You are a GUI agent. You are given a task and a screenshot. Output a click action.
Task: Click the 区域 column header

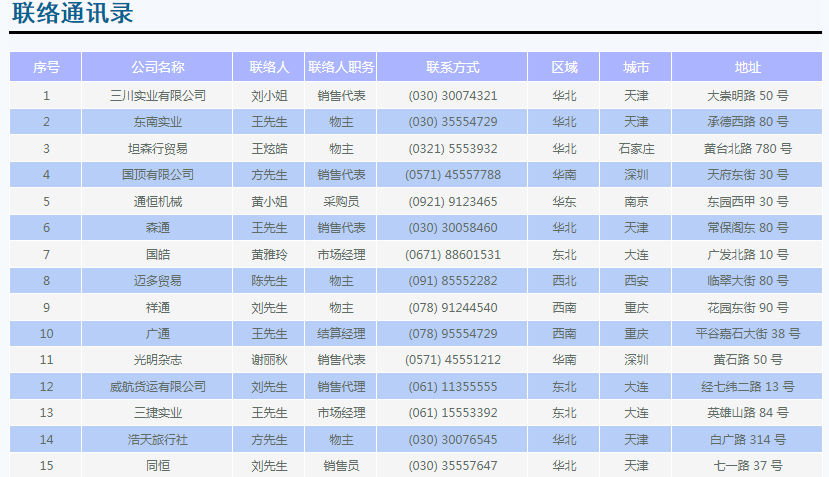[564, 67]
